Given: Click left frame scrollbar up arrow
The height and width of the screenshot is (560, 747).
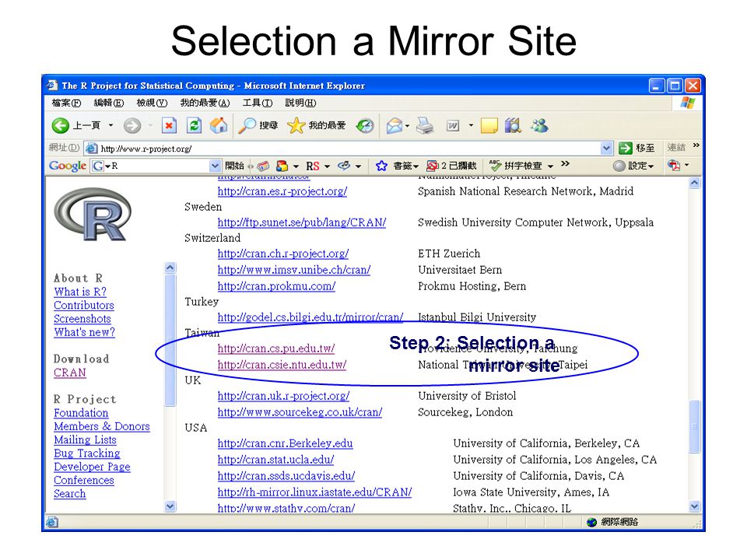Looking at the screenshot, I should pyautogui.click(x=170, y=268).
